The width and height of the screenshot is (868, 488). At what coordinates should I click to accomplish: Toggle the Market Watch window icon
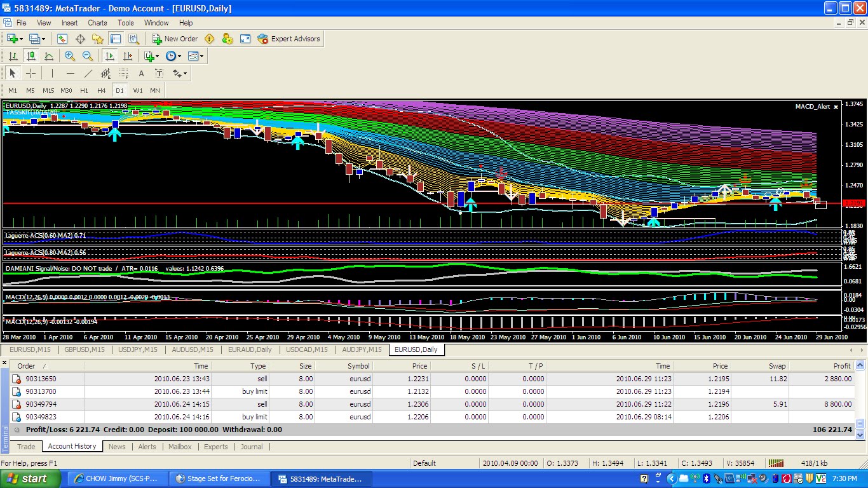click(x=62, y=39)
